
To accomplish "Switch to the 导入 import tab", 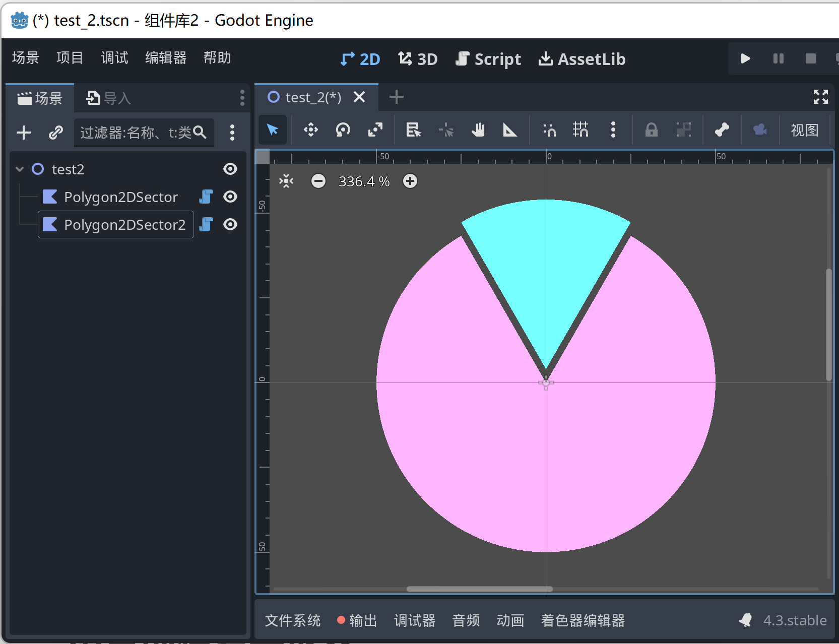I will 109,98.
